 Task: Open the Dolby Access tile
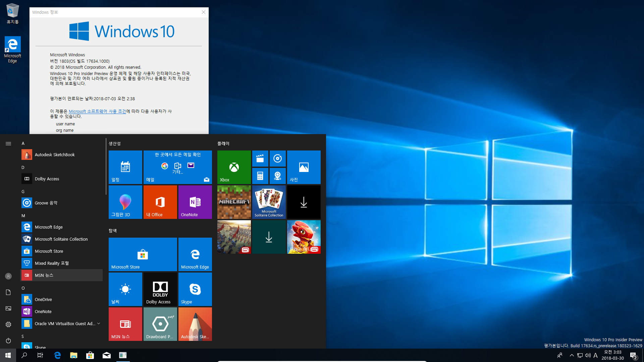(x=160, y=289)
